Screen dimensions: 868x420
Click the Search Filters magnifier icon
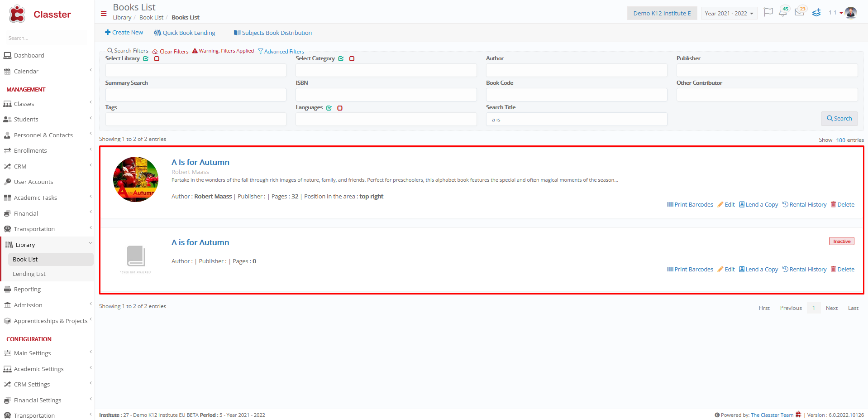pyautogui.click(x=110, y=51)
